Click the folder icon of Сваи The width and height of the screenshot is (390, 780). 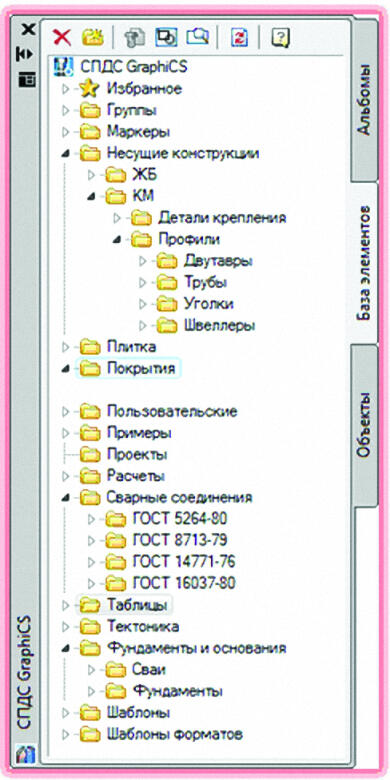point(115,670)
